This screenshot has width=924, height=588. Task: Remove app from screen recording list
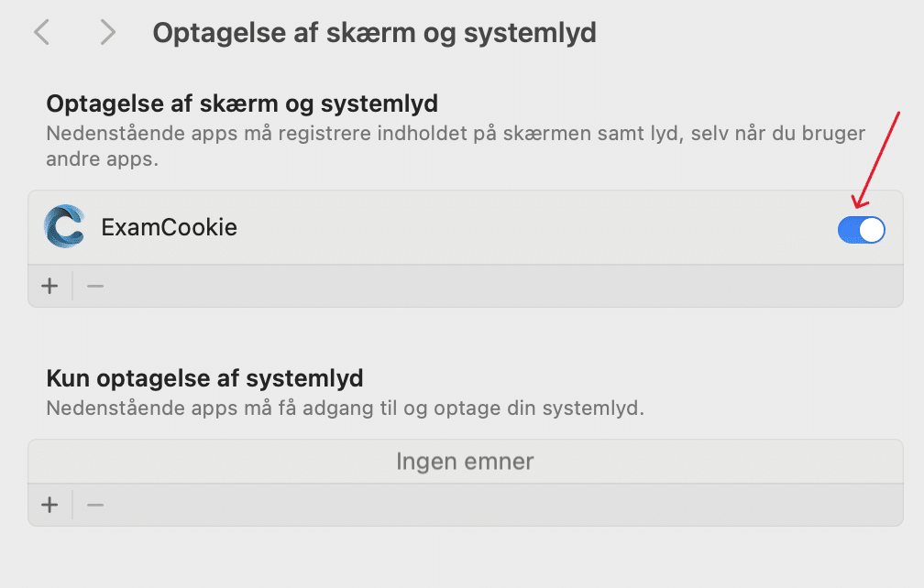95,286
